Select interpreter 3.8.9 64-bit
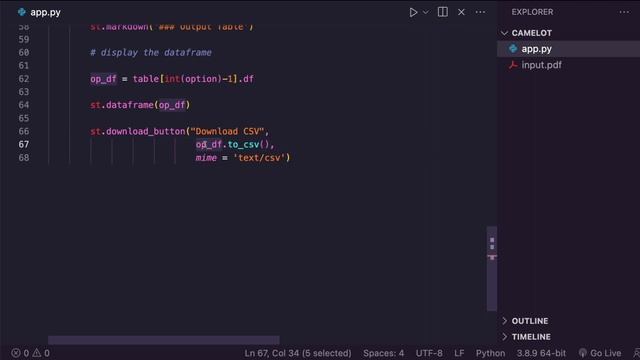Image resolution: width=640 pixels, height=360 pixels. pyautogui.click(x=541, y=353)
